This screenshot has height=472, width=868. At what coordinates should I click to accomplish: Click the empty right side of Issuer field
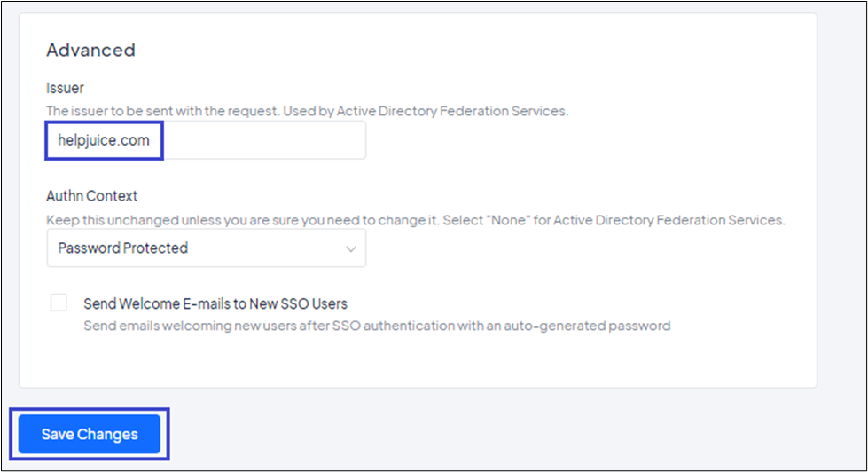(x=266, y=140)
